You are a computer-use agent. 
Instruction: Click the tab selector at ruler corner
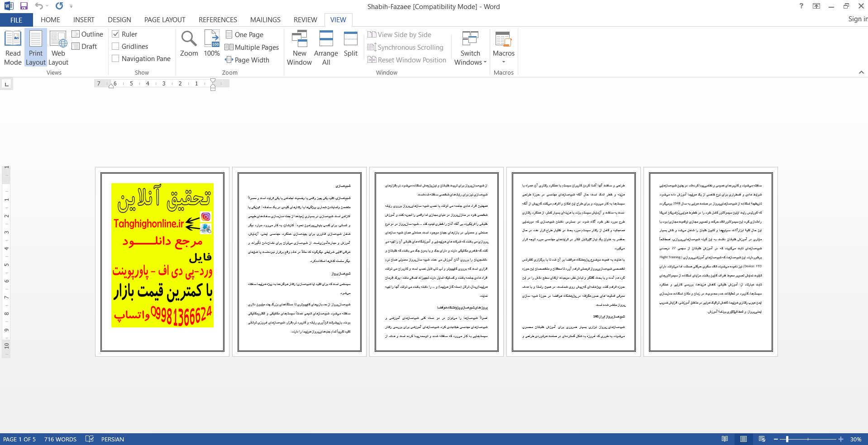6,84
